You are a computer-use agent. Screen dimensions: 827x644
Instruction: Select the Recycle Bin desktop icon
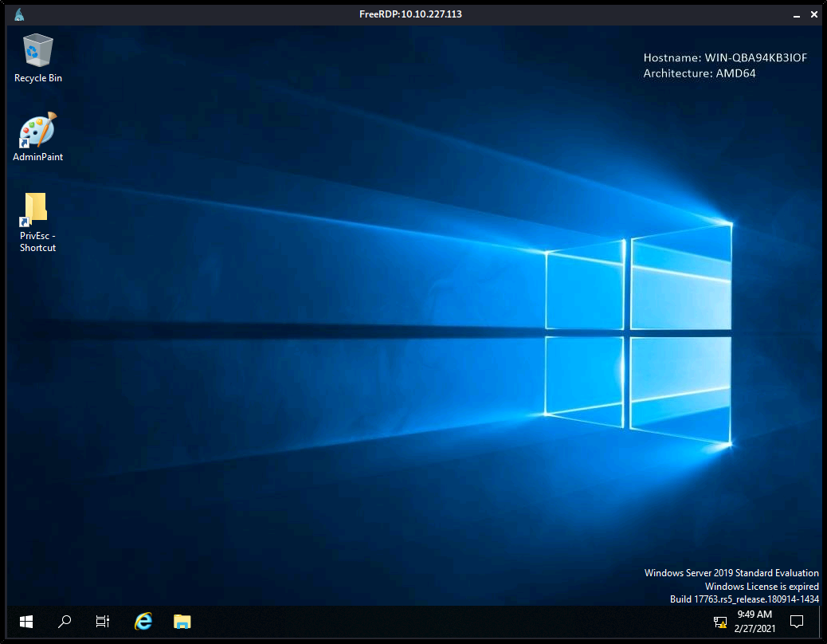[38, 58]
